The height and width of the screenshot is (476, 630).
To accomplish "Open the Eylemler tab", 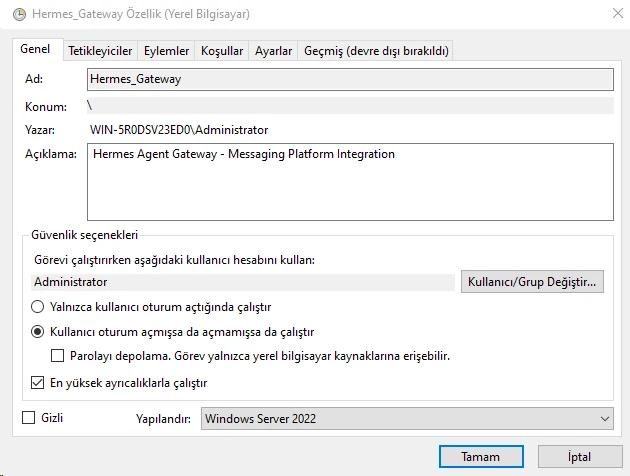I will click(166, 51).
